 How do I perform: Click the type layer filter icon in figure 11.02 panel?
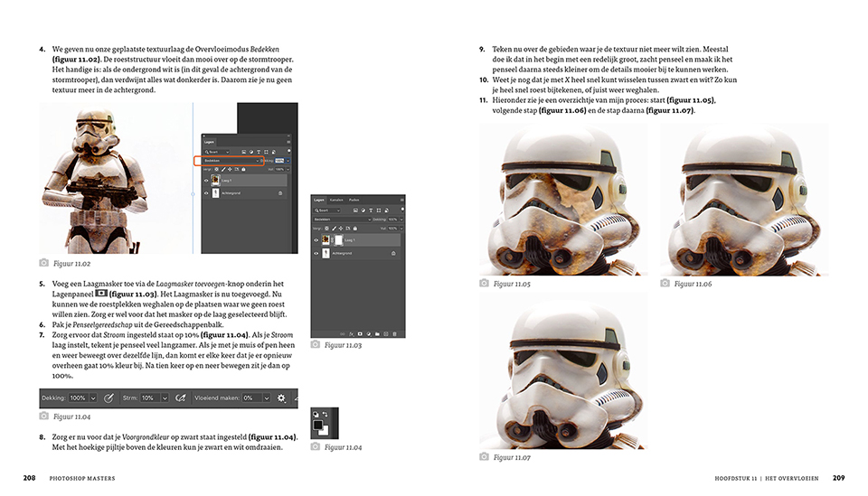pyautogui.click(x=259, y=152)
